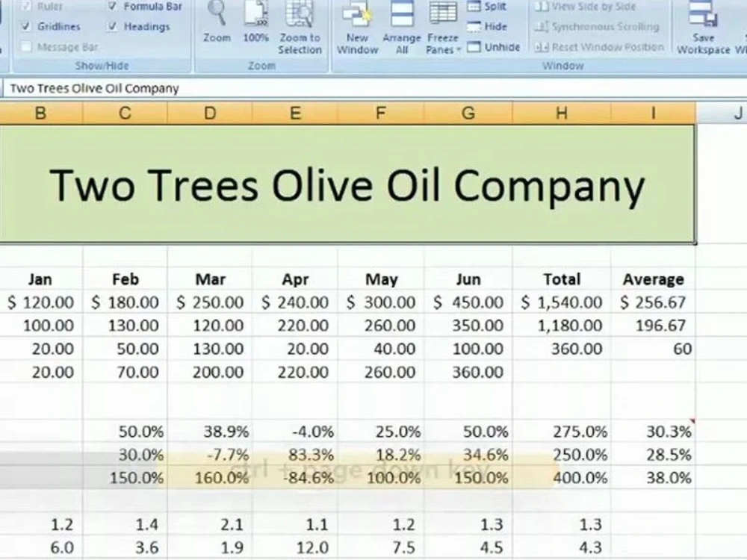747x560 pixels.
Task: Click View Side by Side
Action: click(x=586, y=7)
